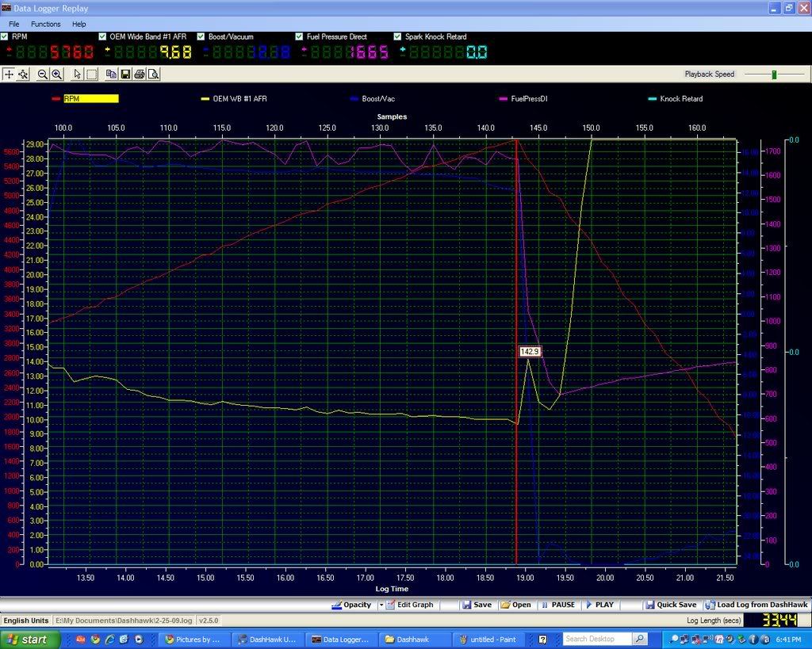Click the Edit Graph button
Image resolution: width=812 pixels, height=649 pixels.
410,605
